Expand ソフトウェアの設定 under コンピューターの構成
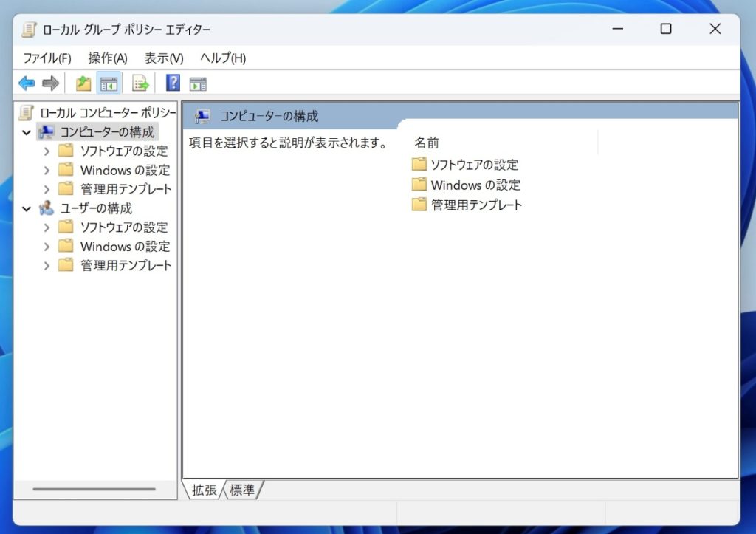 tap(47, 151)
